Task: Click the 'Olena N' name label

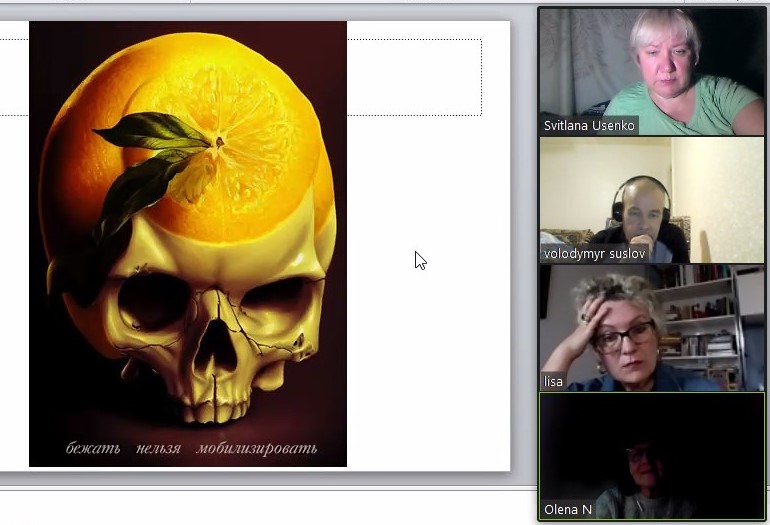Action: tap(568, 510)
